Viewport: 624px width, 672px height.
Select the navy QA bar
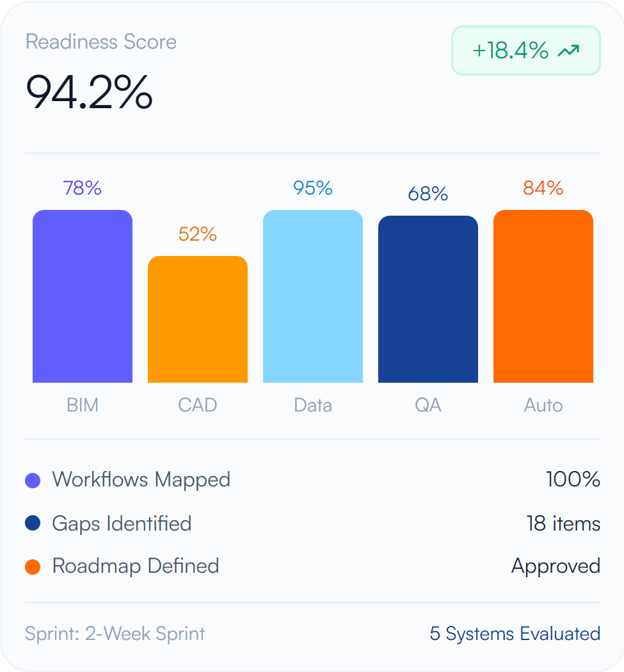(x=428, y=299)
